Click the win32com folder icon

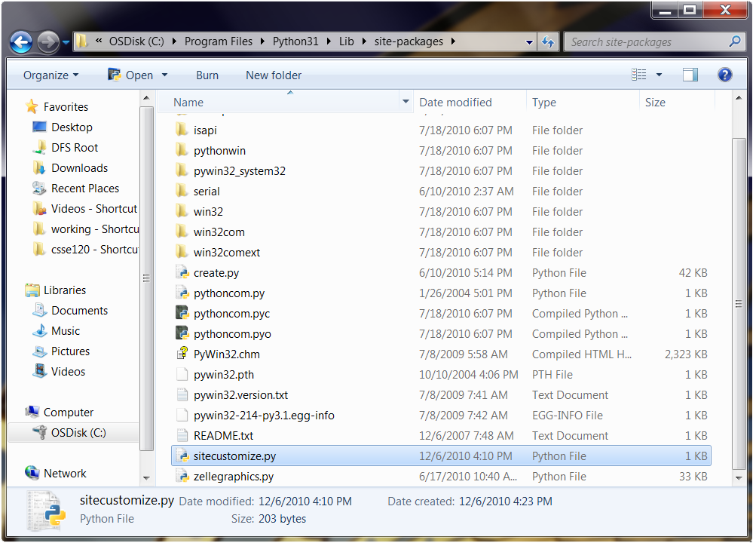182,232
